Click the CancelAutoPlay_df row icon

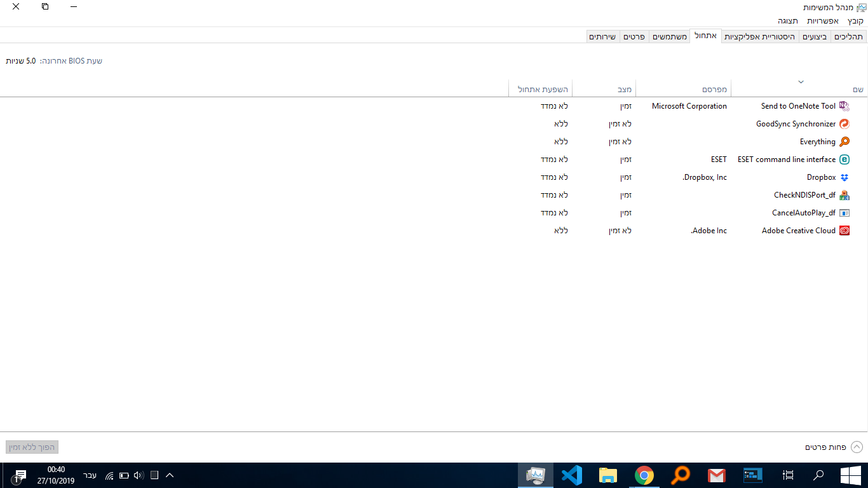coord(844,213)
